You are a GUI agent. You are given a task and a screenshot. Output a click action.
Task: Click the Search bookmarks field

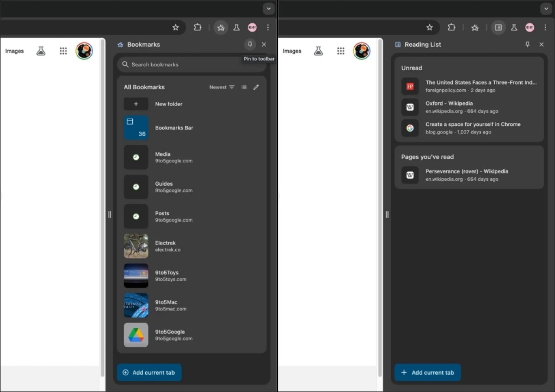coord(191,64)
